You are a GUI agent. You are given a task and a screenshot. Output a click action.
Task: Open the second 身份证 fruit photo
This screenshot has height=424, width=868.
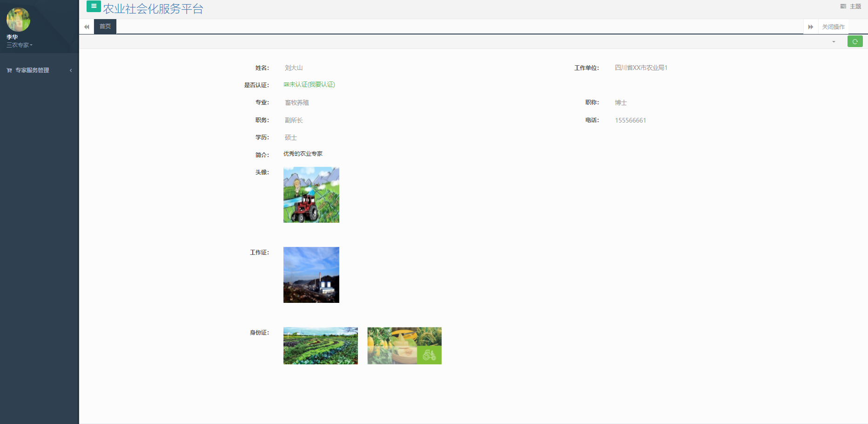[x=404, y=346]
